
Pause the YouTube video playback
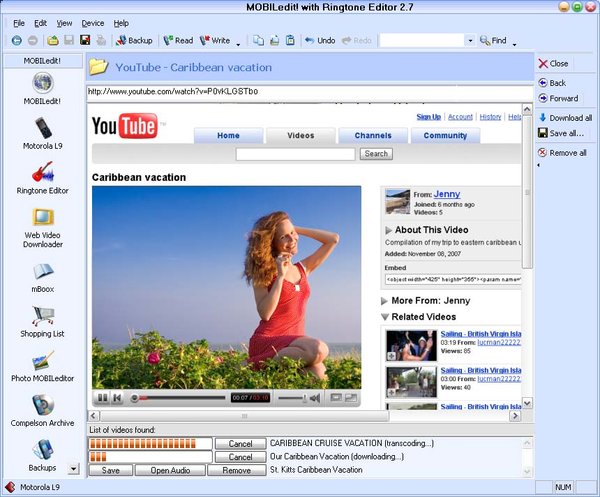102,398
